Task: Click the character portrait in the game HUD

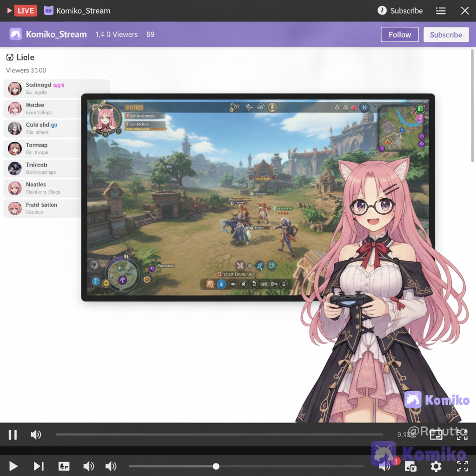Action: (x=106, y=119)
